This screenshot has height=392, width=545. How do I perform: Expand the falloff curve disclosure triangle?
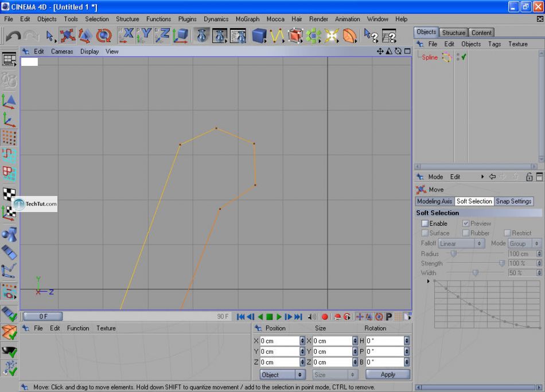click(428, 281)
